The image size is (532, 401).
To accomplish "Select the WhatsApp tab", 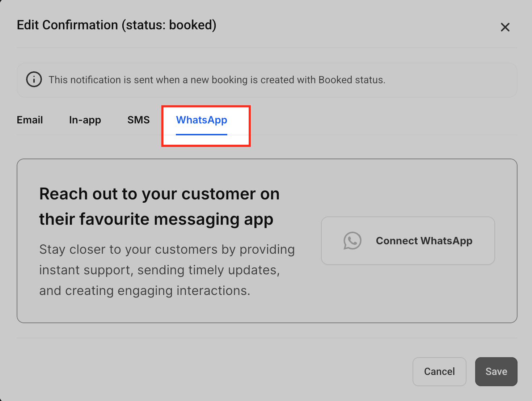I will pyautogui.click(x=202, y=120).
